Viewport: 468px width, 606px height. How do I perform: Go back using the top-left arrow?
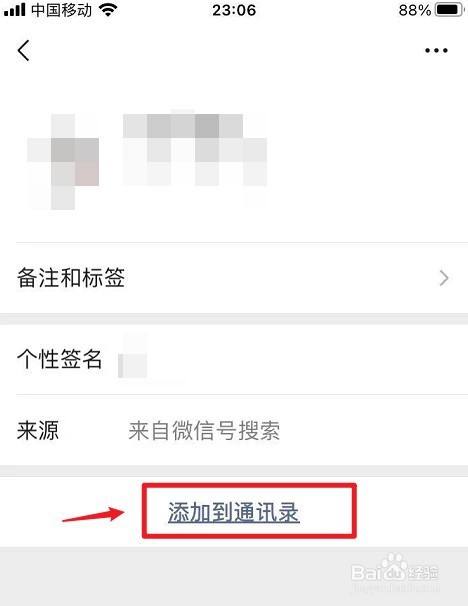click(24, 51)
